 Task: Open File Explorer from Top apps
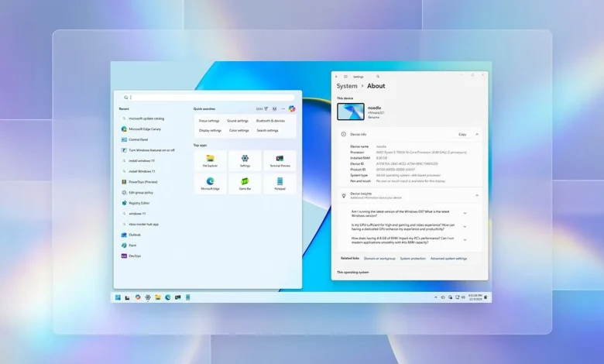click(211, 160)
